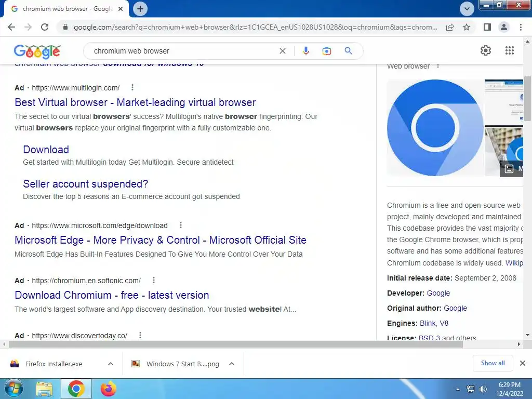
Task: Open downloaded Windows 7 Start B png
Action: [x=182, y=364]
